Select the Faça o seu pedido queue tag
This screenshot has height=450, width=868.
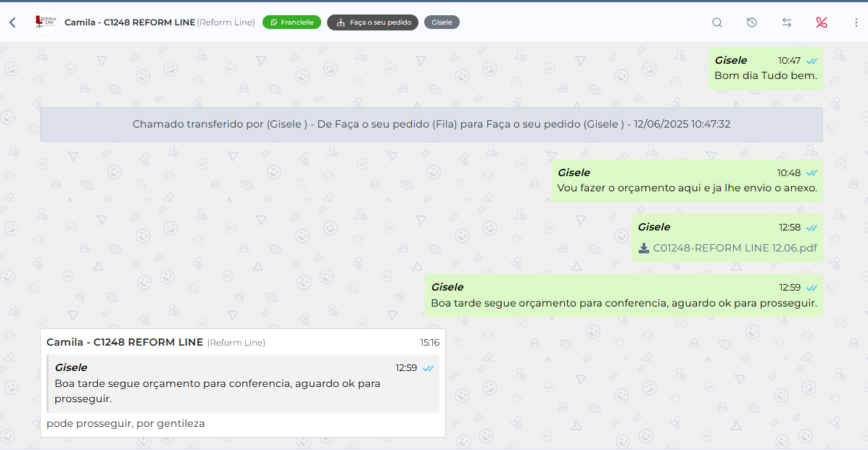pyautogui.click(x=373, y=22)
